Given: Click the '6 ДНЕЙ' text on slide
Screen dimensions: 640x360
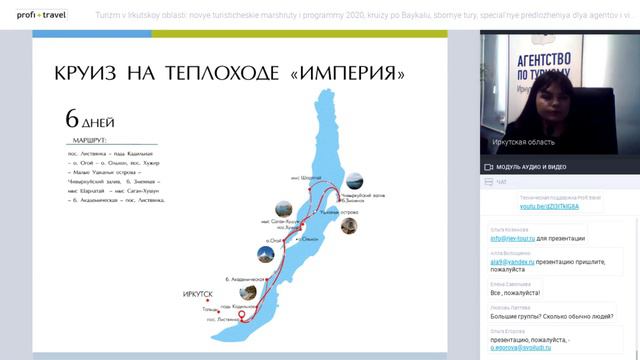Looking at the screenshot, I should [90, 119].
